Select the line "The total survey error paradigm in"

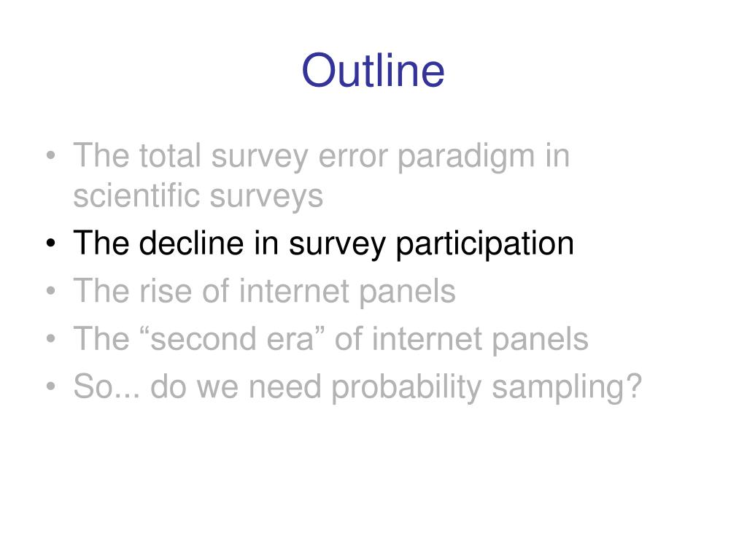pos(321,156)
